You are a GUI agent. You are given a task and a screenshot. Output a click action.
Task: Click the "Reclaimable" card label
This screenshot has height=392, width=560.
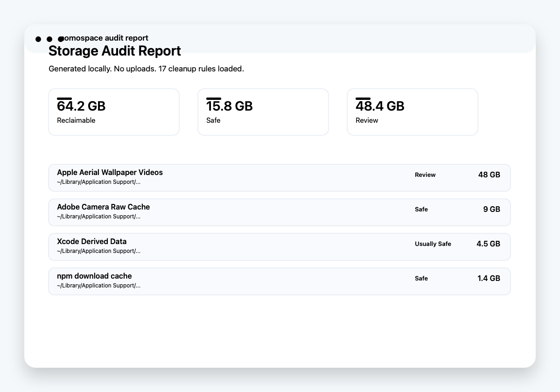(x=76, y=120)
